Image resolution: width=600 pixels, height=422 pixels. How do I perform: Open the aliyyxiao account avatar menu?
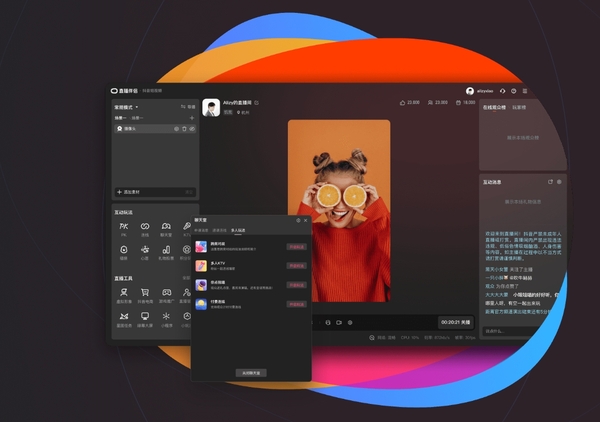pos(470,91)
